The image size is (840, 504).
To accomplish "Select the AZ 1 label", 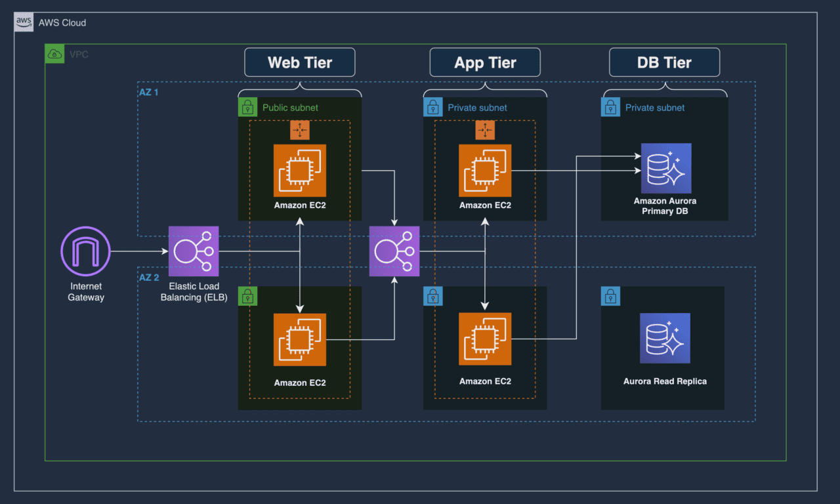I will click(148, 92).
